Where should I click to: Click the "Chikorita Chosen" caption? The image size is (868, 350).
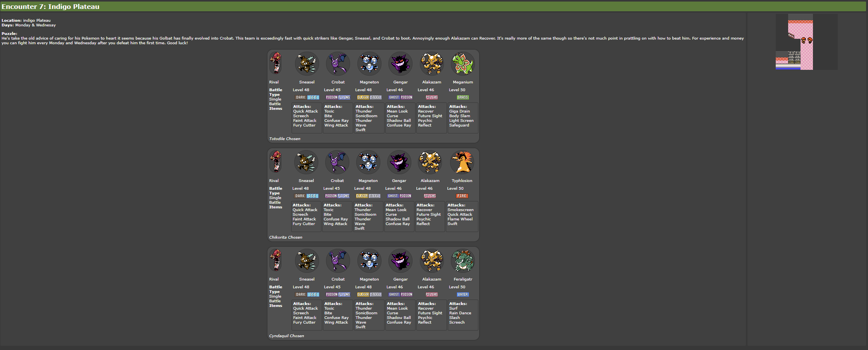coord(286,237)
